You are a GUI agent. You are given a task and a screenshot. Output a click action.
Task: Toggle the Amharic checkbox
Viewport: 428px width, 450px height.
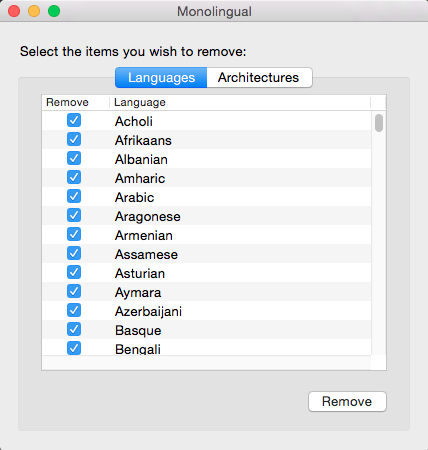(74, 177)
